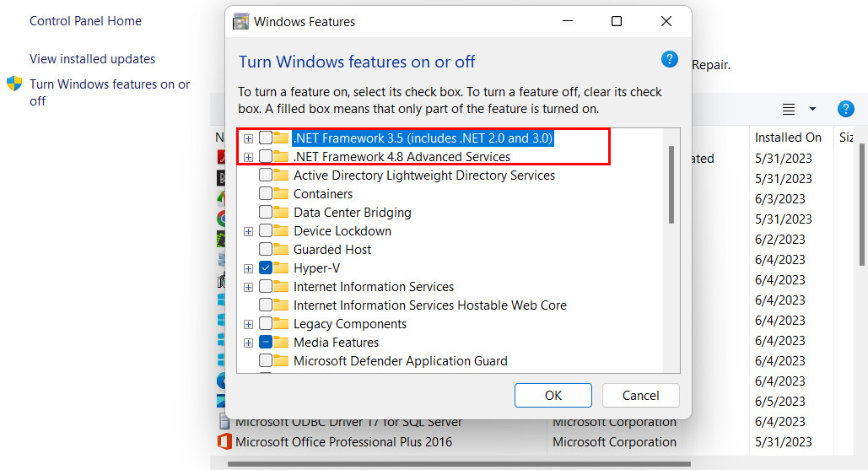Click the help icon in Windows Features dialog
868x470 pixels.
[x=669, y=59]
